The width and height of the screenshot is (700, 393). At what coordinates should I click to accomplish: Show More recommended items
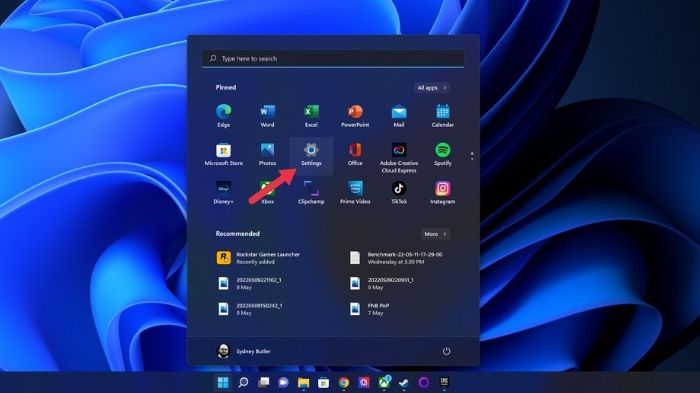[x=435, y=234]
